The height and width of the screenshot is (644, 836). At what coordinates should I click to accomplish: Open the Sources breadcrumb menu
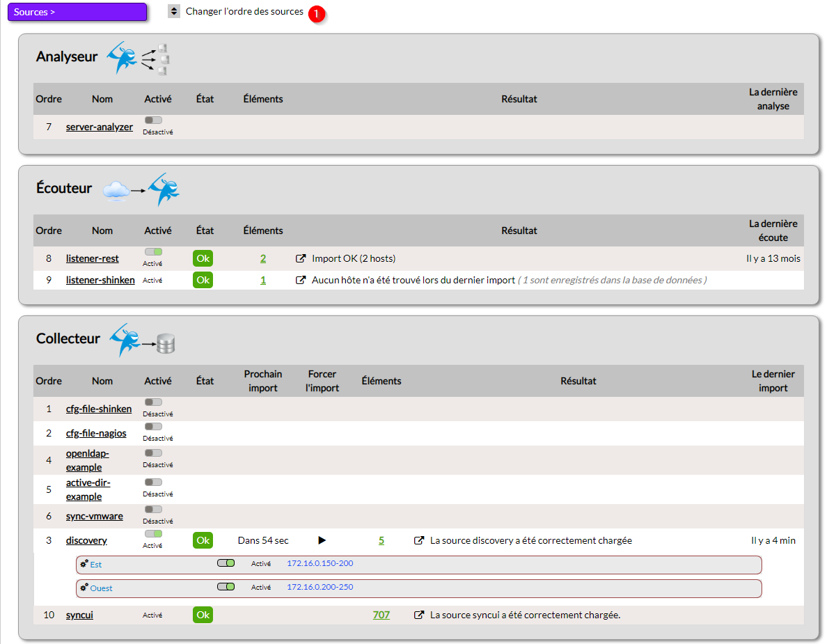pyautogui.click(x=77, y=12)
